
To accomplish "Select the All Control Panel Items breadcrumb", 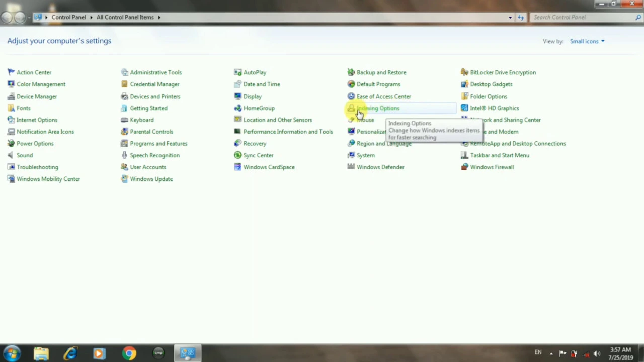I will 125,17.
